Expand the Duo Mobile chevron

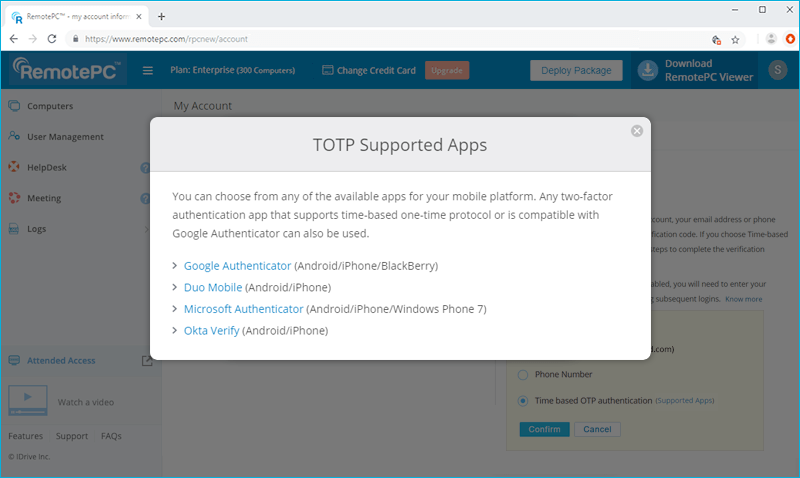[174, 287]
